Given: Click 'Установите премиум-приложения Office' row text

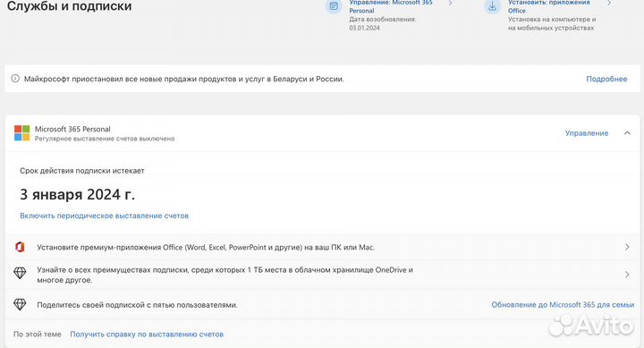Looking at the screenshot, I should (206, 247).
